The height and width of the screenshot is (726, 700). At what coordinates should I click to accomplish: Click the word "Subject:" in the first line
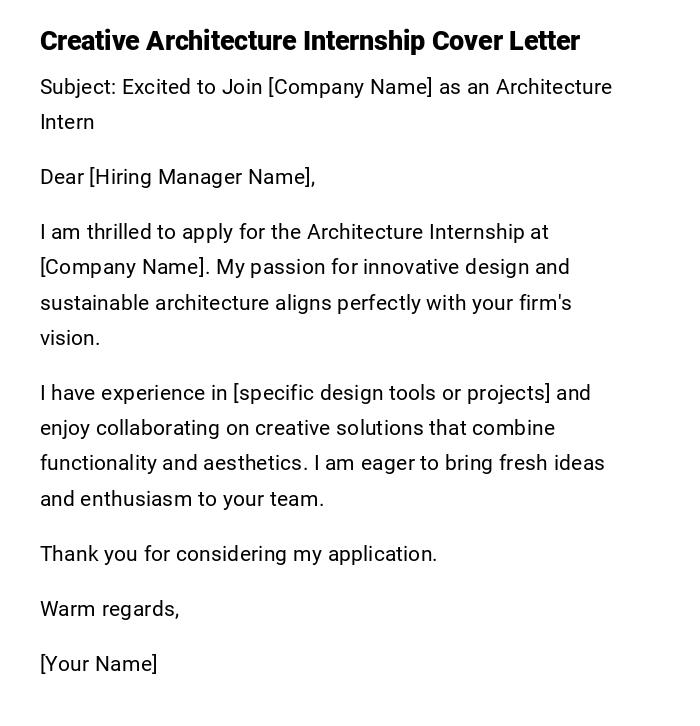pyautogui.click(x=78, y=87)
